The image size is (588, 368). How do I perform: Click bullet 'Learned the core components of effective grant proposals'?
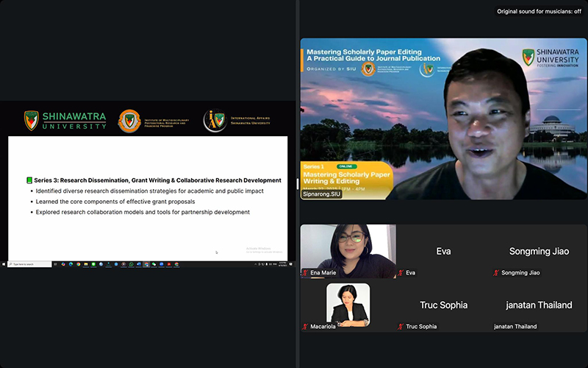tap(115, 201)
